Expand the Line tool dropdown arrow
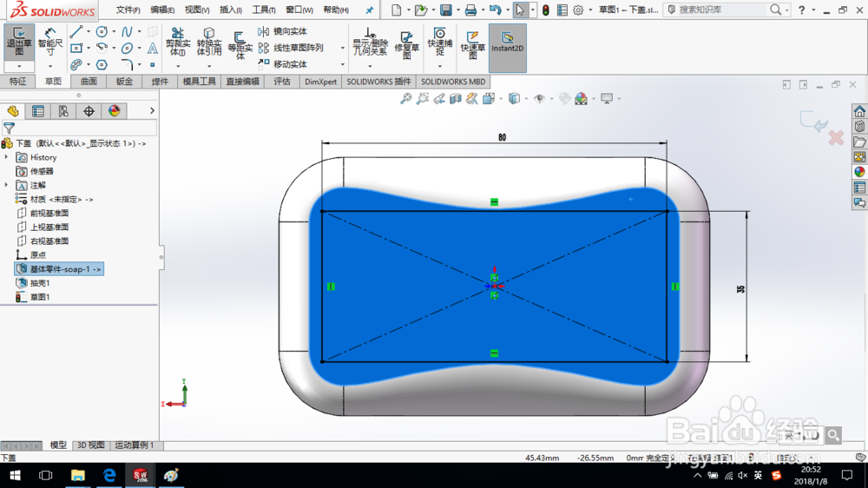This screenshot has width=868, height=488. click(x=89, y=31)
